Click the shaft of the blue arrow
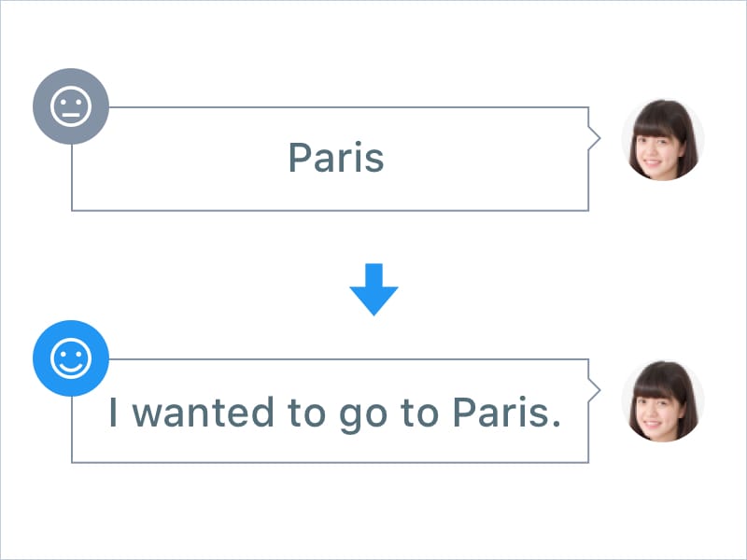This screenshot has height=560, width=747. coord(373,275)
